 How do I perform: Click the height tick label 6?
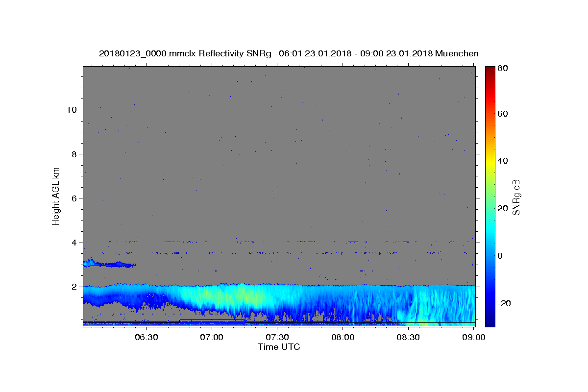73,198
